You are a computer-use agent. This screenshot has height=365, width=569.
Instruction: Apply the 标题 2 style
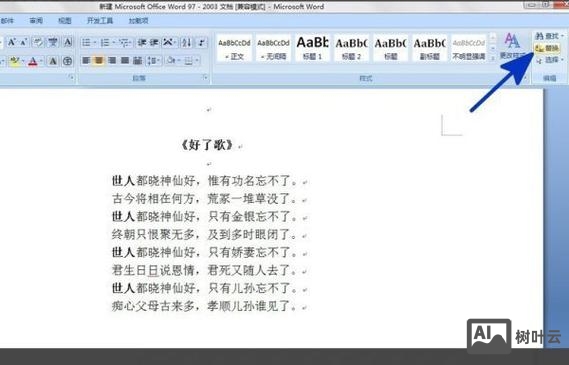click(x=351, y=48)
